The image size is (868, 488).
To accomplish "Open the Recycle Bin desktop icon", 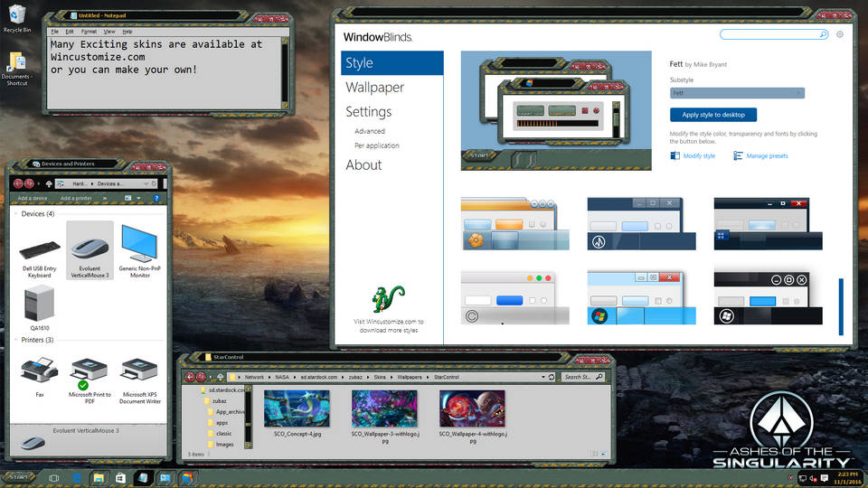I will [15, 16].
